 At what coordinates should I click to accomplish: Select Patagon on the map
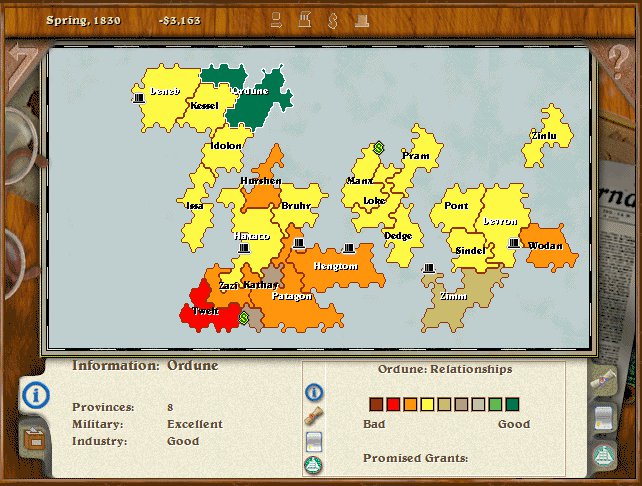click(x=292, y=296)
